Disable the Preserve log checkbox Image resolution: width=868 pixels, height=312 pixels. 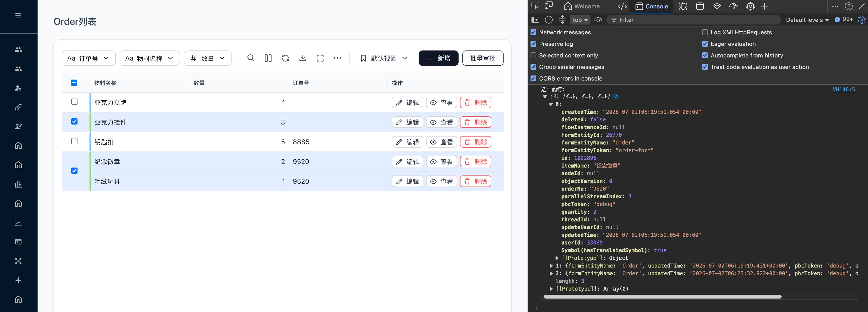click(x=533, y=44)
